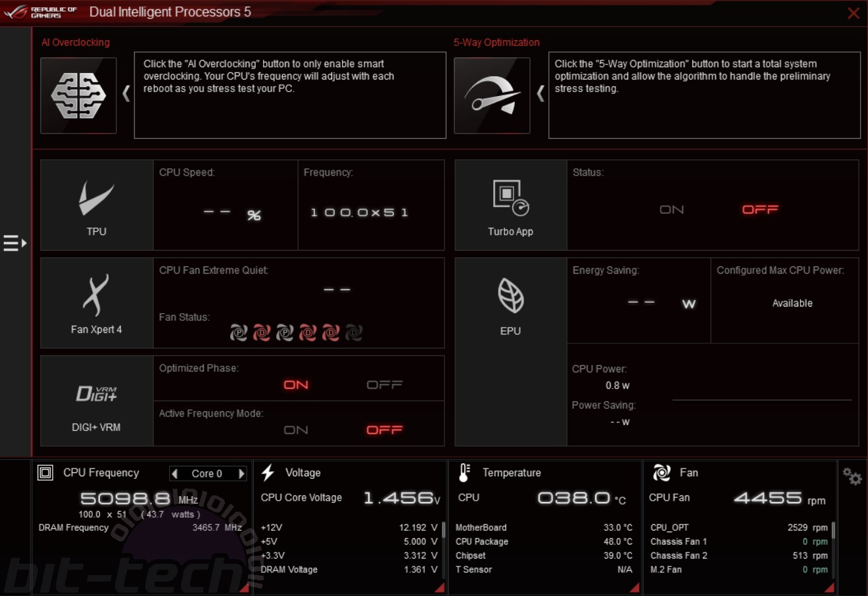The image size is (868, 596).
Task: Select the second fan status icon
Action: tap(262, 332)
